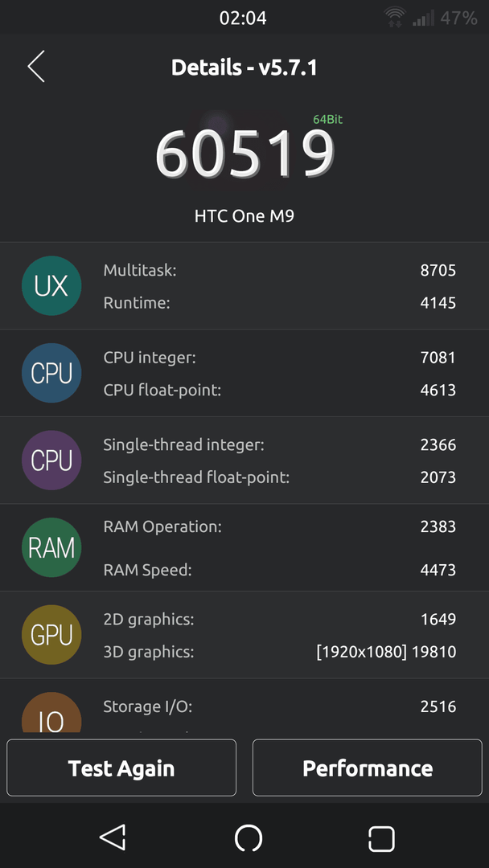
Task: Tap the back arrow icon
Action: coord(36,67)
